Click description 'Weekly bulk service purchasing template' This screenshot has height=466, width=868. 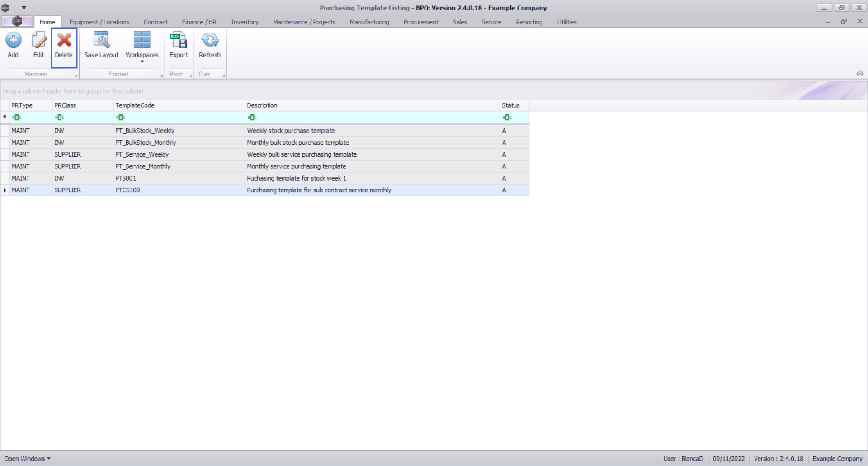[302, 154]
